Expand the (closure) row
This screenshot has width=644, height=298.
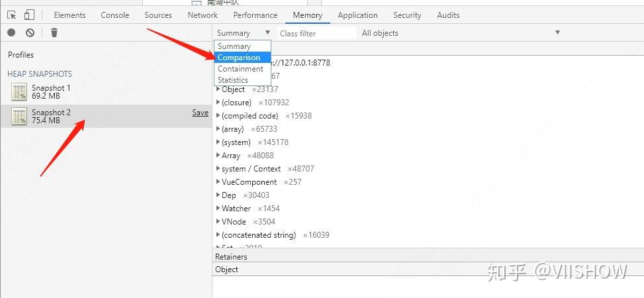[x=218, y=103]
